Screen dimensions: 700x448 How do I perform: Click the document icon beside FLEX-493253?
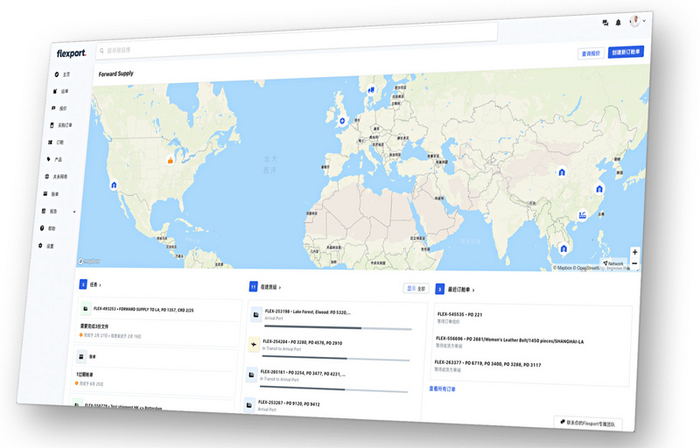pos(85,308)
